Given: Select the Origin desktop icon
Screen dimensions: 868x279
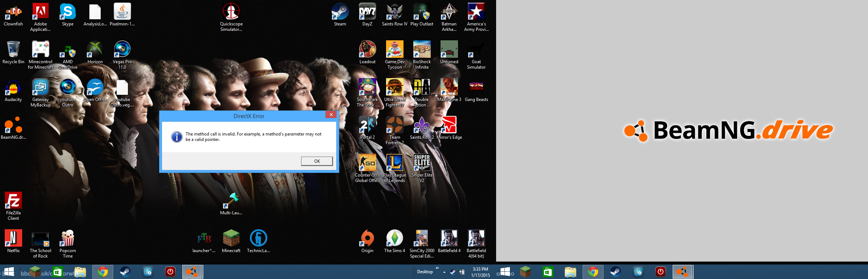Looking at the screenshot, I should click(x=367, y=242).
